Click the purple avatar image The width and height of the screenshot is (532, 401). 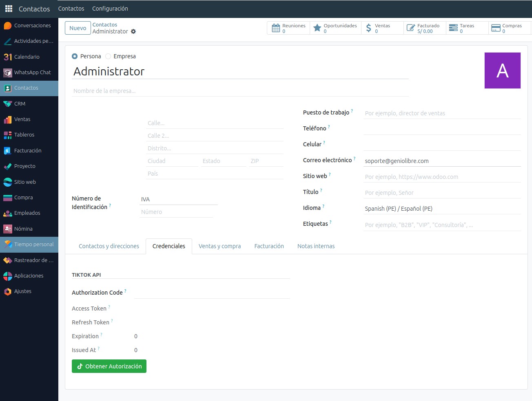[x=502, y=70]
